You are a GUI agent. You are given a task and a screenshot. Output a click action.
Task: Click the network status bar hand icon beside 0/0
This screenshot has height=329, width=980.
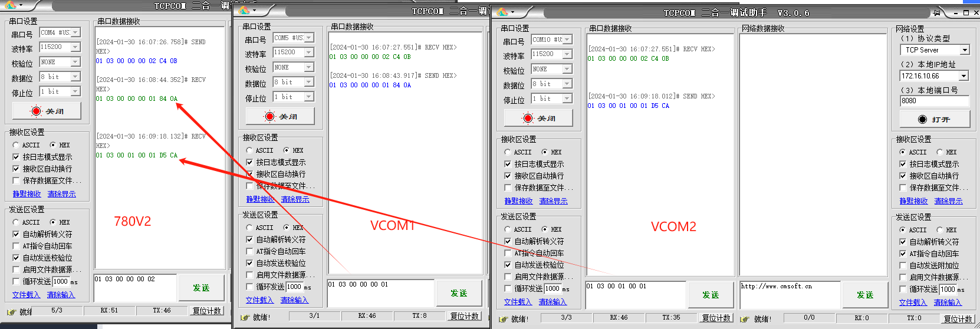pos(745,319)
